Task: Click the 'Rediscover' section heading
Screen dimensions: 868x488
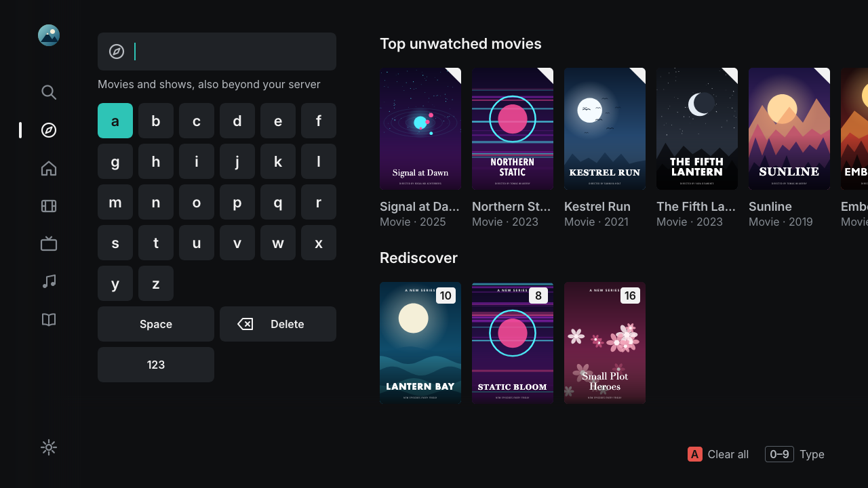Action: coord(418,258)
